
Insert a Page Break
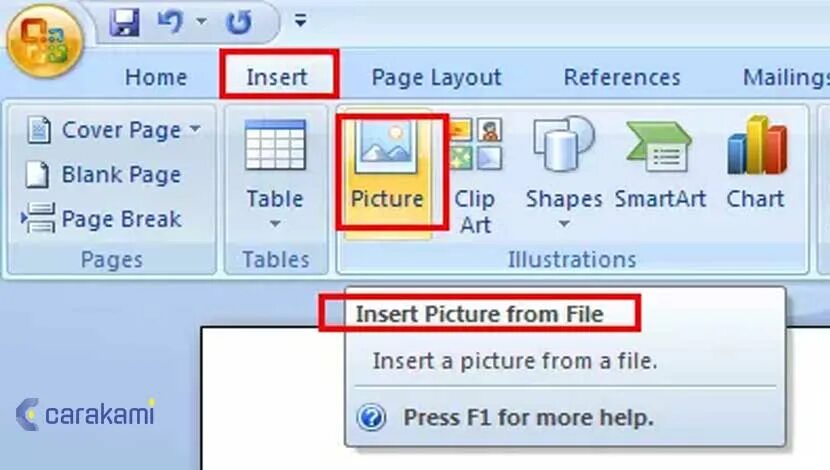102,219
